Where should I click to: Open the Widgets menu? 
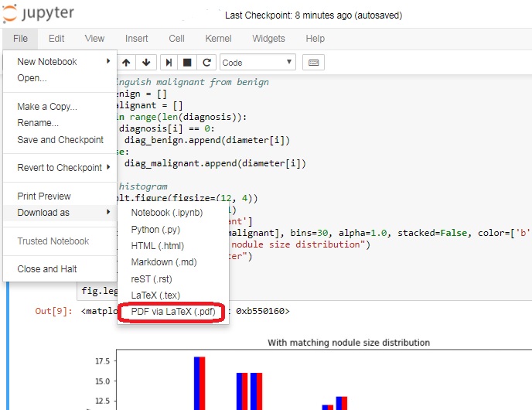click(x=268, y=39)
